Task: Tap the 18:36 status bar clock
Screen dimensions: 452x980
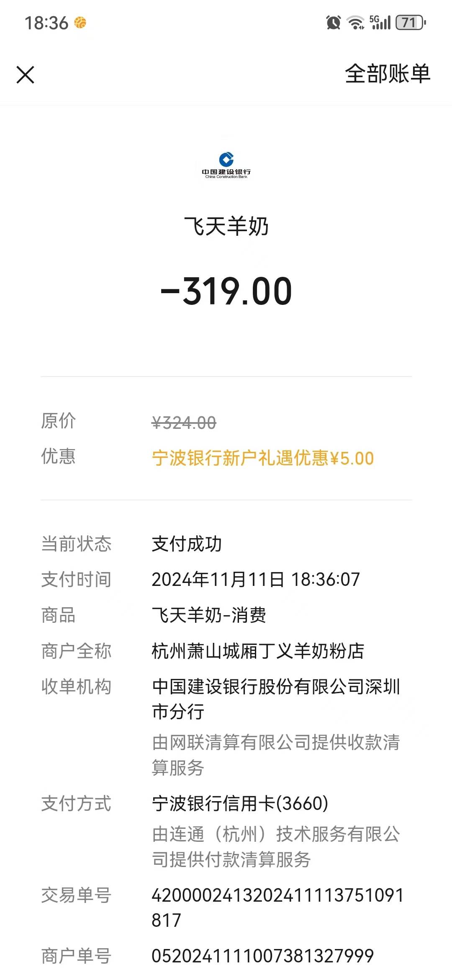Action: click(x=46, y=23)
